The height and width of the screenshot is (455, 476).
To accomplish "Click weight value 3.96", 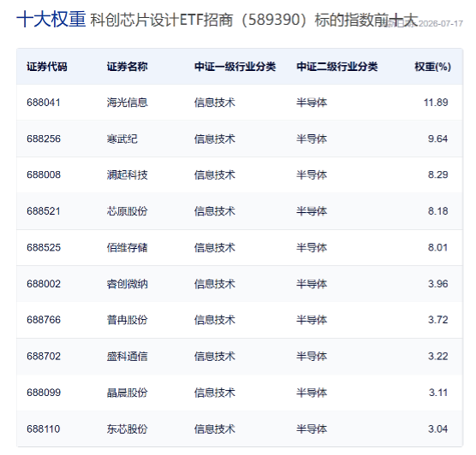I will (437, 284).
